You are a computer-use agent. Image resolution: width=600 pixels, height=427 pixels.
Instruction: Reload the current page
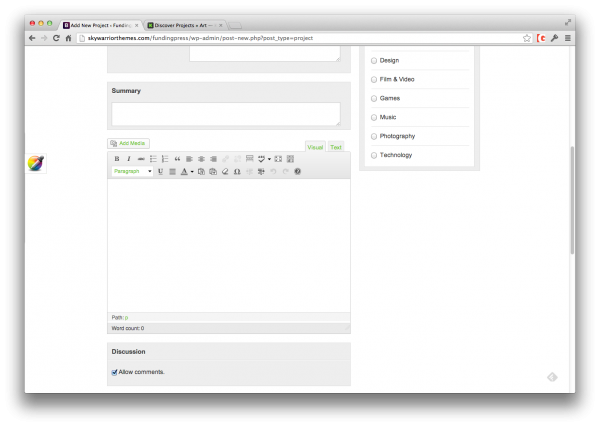[x=56, y=38]
